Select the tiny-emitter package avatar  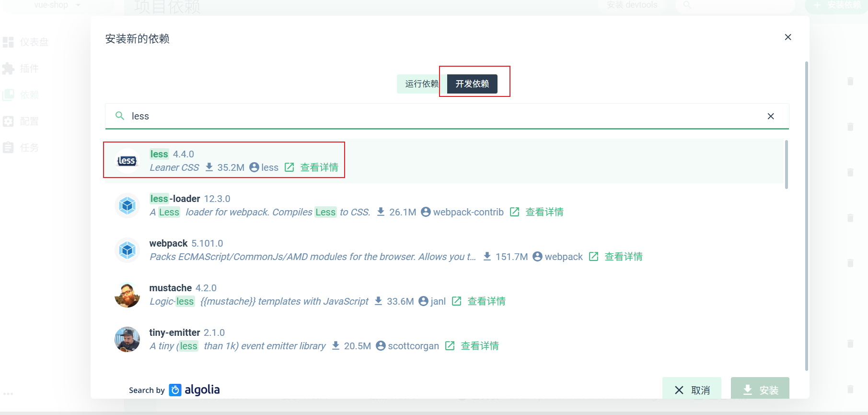(127, 339)
